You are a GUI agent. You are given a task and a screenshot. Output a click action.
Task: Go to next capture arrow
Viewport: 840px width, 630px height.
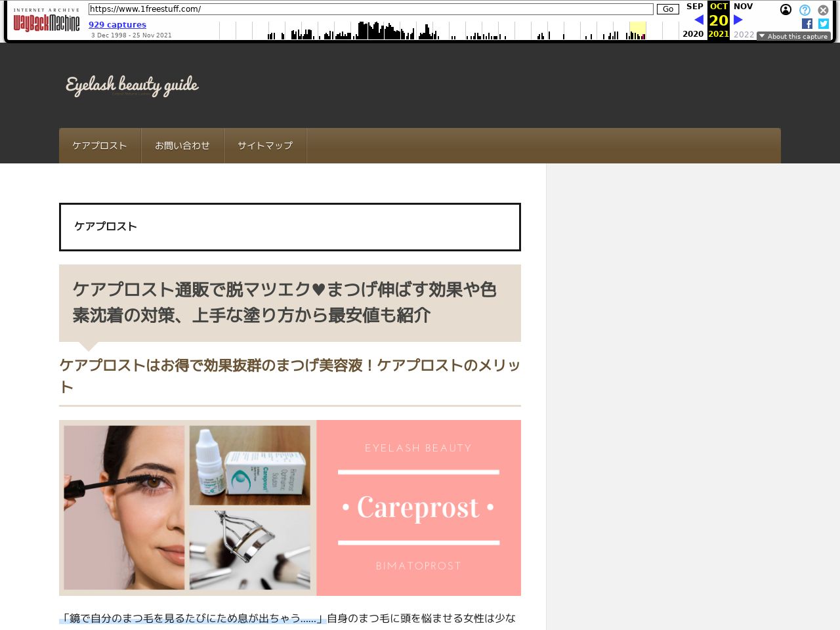point(738,20)
